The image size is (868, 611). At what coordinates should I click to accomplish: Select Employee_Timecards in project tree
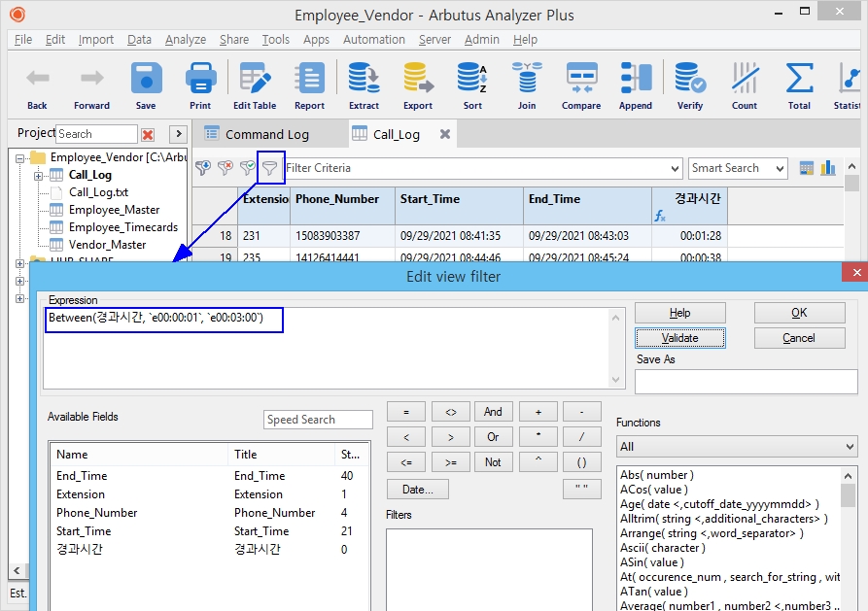pyautogui.click(x=122, y=227)
